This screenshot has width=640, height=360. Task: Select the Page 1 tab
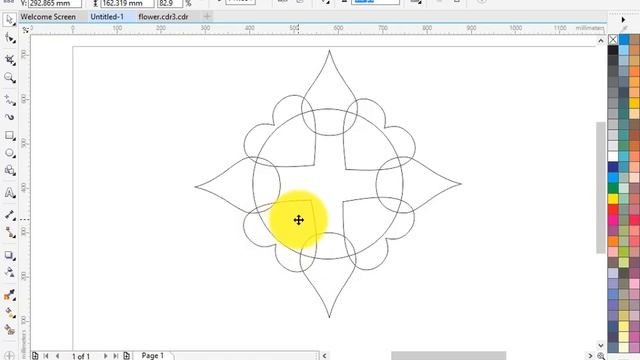click(153, 356)
